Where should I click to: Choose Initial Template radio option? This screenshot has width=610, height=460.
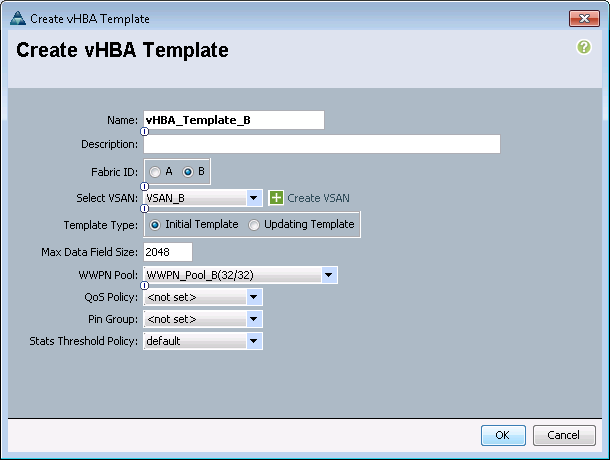[155, 225]
